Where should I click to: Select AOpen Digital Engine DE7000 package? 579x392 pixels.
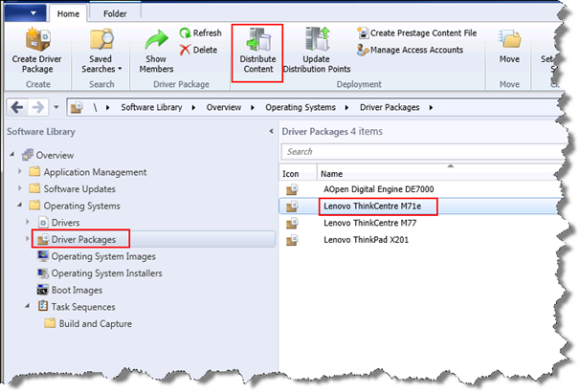378,189
